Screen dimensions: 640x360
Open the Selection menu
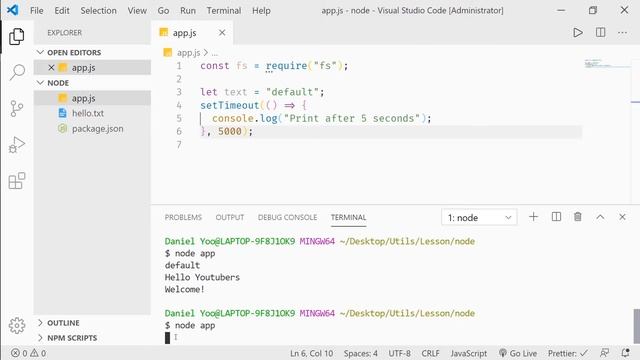coord(98,11)
